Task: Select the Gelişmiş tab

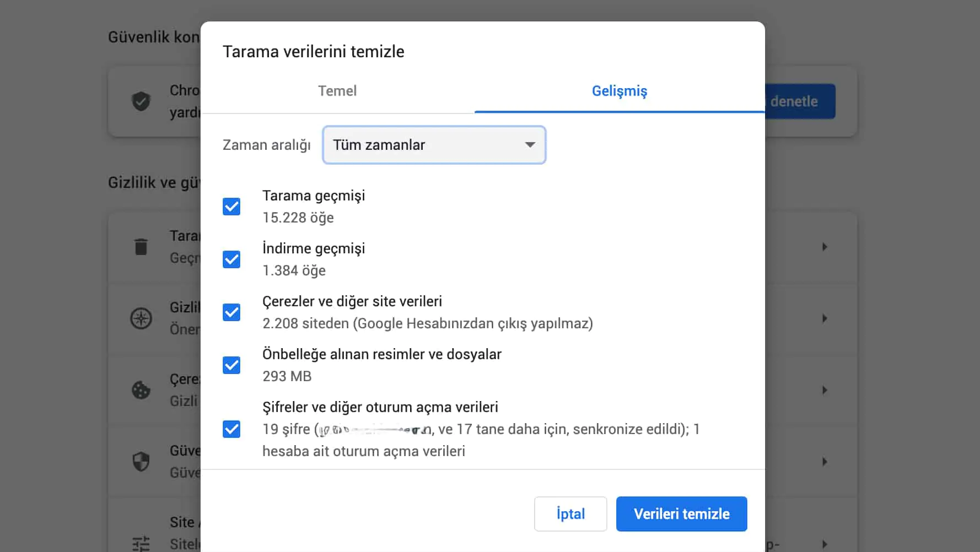Action: [619, 91]
